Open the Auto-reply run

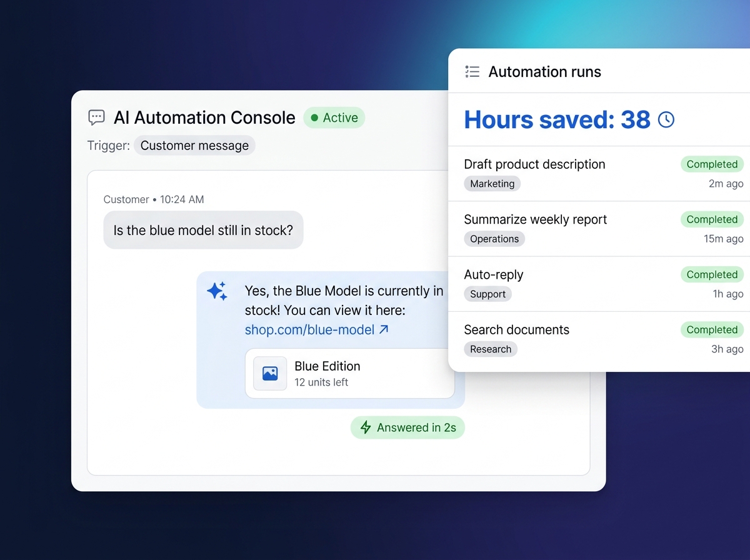pos(599,284)
